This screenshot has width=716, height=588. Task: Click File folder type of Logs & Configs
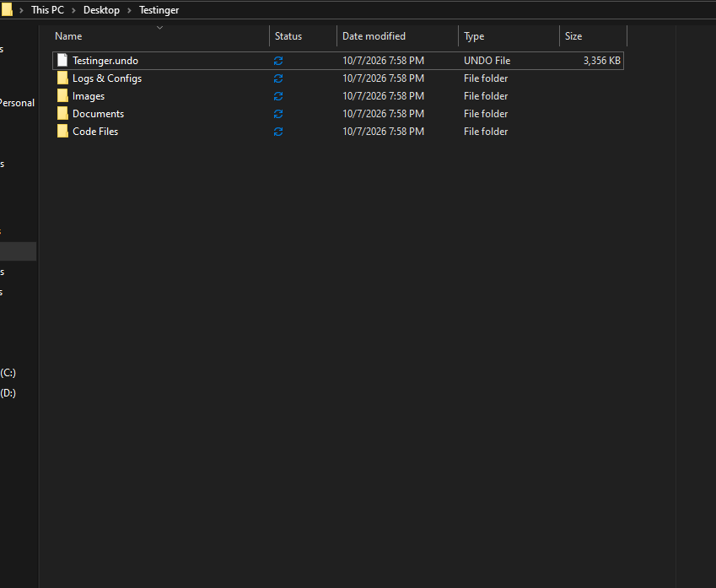(x=486, y=78)
